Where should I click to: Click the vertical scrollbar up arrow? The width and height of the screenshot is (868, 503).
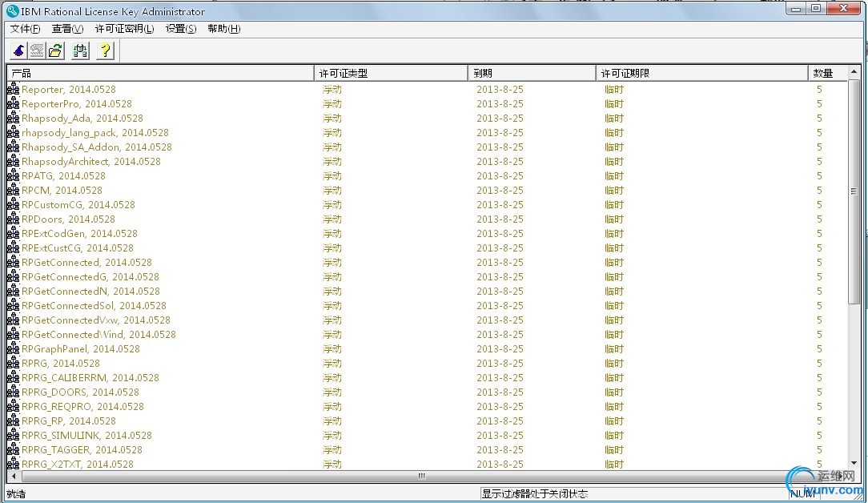pos(854,72)
